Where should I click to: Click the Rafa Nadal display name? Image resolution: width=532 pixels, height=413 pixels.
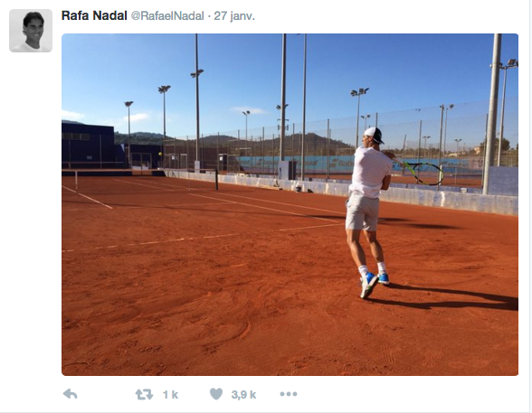point(94,15)
